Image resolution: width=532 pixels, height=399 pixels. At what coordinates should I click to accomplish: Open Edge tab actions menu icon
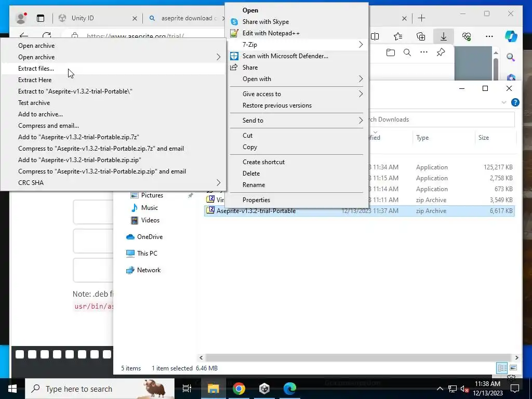click(x=41, y=18)
